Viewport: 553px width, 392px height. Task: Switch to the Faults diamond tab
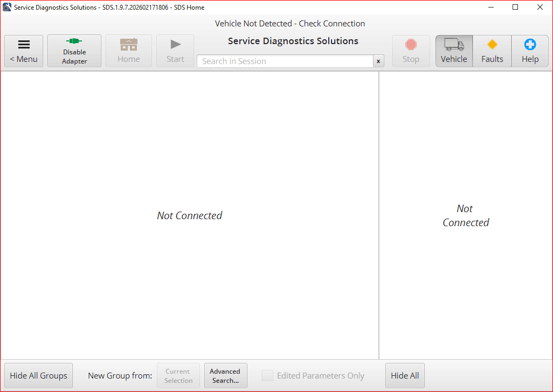492,51
